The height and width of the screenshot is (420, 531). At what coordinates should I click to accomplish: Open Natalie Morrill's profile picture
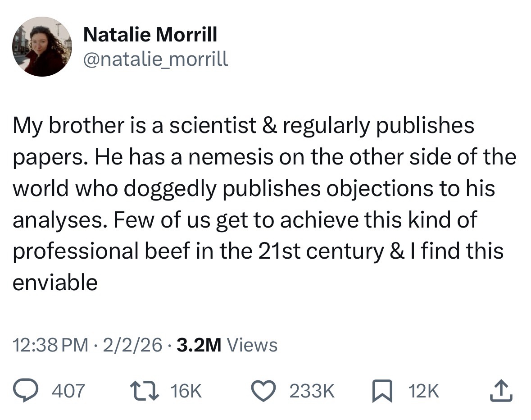42,47
